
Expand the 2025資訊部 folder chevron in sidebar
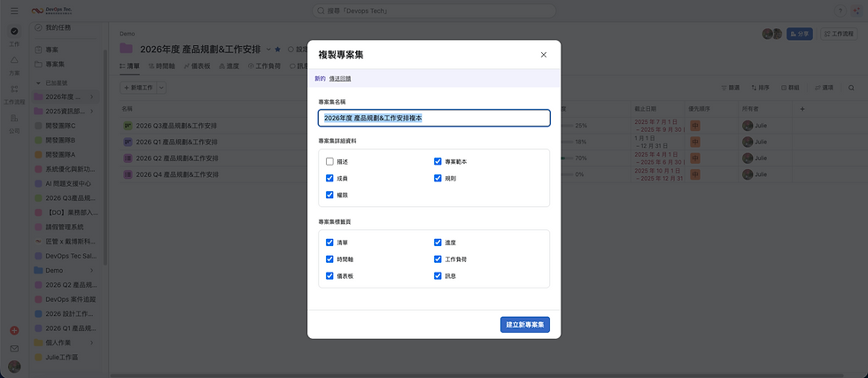tap(92, 112)
